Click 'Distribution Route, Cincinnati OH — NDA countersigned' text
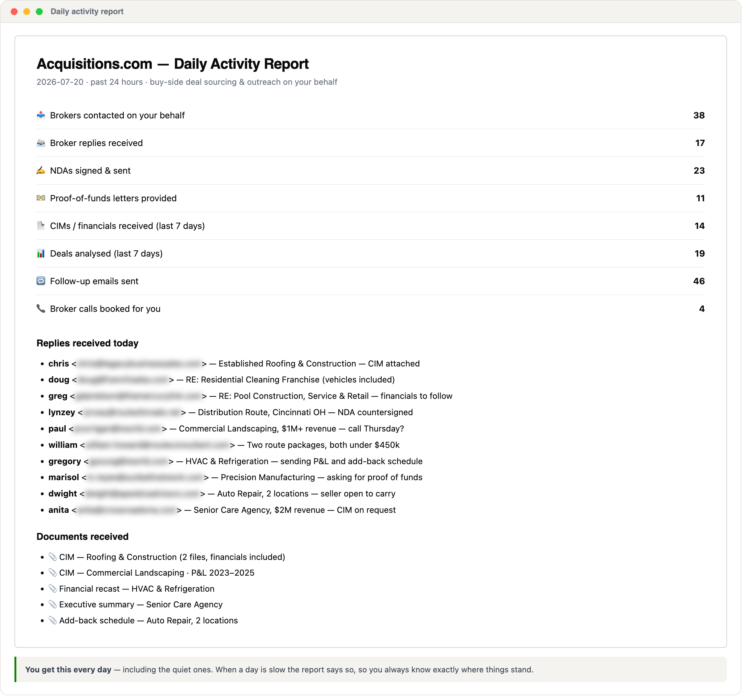 click(x=305, y=412)
